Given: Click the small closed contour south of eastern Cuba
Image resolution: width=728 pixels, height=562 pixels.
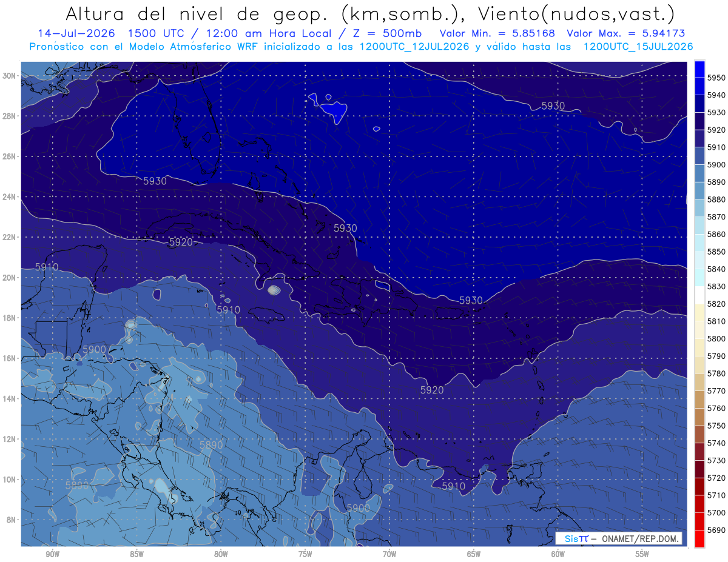Looking at the screenshot, I should coord(274,290).
